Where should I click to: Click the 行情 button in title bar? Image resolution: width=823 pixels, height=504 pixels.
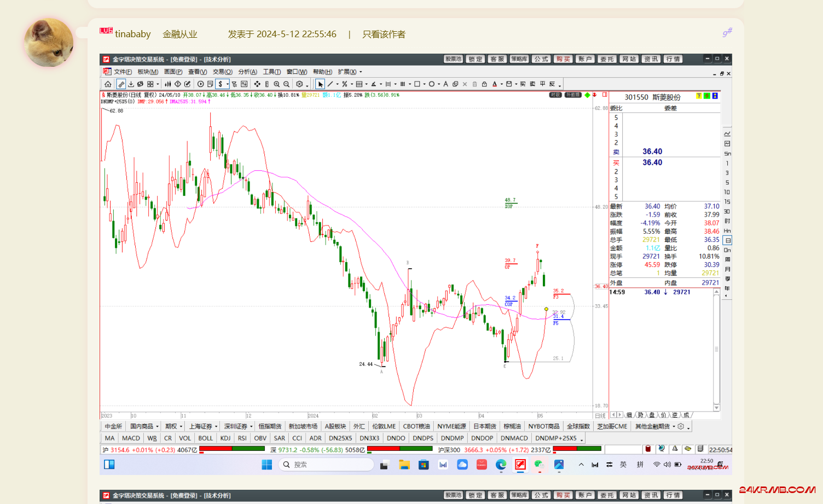[673, 59]
